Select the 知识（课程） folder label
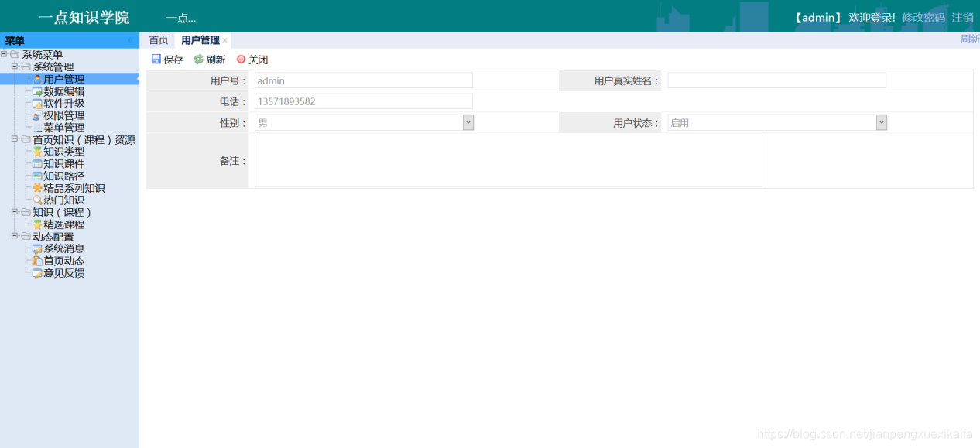This screenshot has height=448, width=980. click(63, 212)
